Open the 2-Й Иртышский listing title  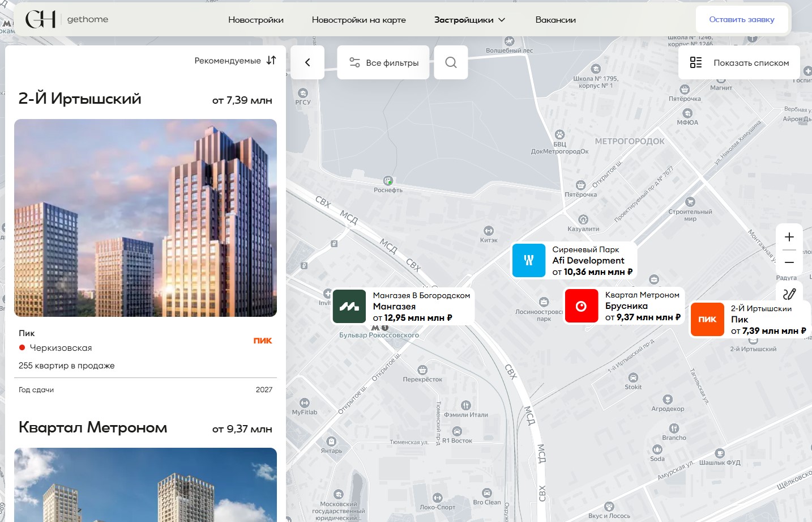coord(80,99)
